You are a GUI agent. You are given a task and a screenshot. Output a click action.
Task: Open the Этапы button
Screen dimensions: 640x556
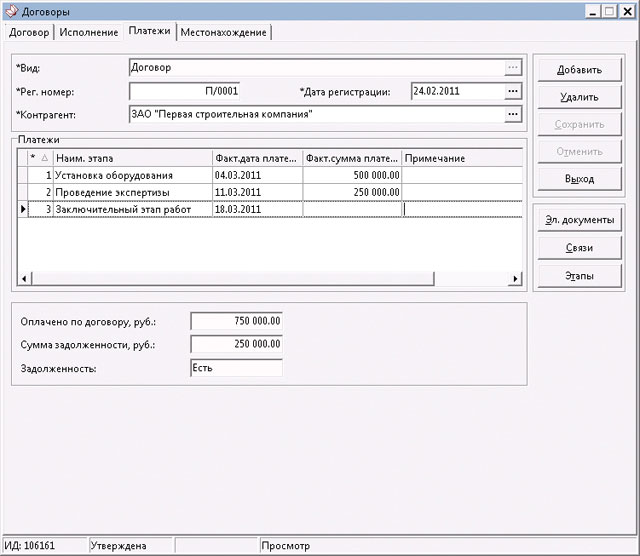coord(579,276)
